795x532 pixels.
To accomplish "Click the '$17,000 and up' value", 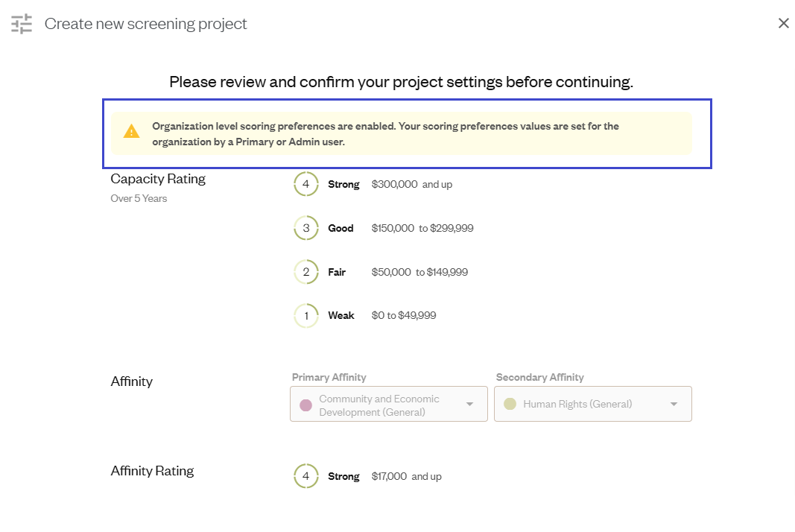I will (x=407, y=476).
